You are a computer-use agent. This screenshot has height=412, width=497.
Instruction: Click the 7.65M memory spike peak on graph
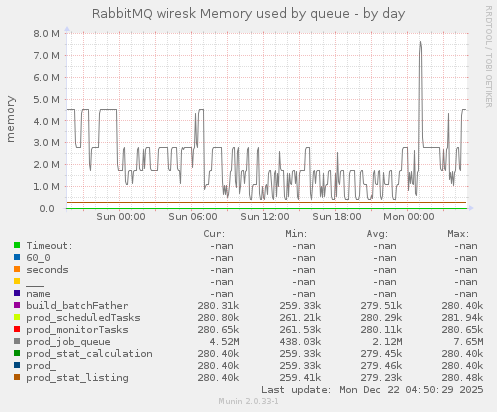(420, 42)
